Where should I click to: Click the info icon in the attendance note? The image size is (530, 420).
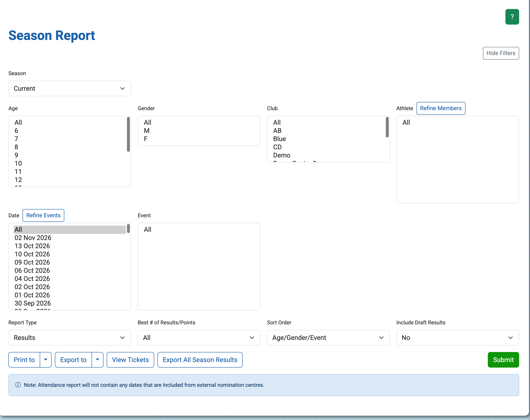click(18, 385)
